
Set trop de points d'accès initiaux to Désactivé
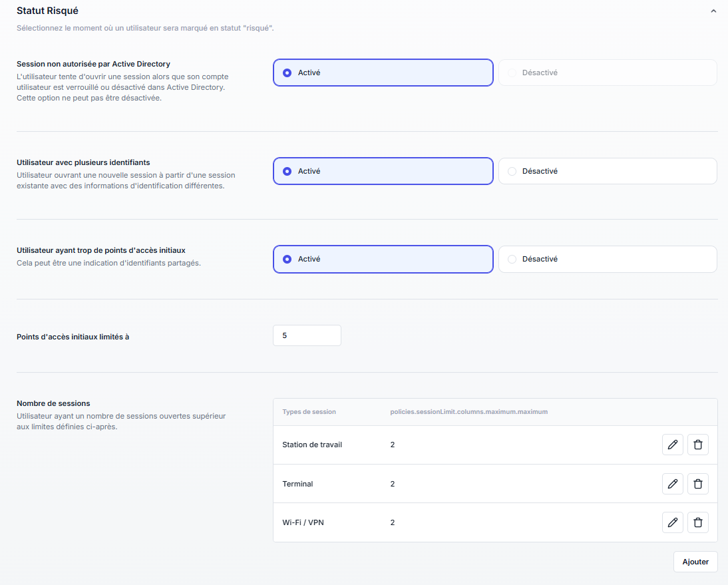point(607,259)
